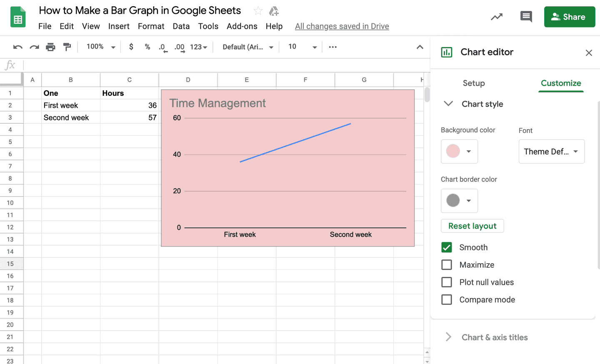This screenshot has width=600, height=364.
Task: Star this spreadsheet
Action: (258, 10)
